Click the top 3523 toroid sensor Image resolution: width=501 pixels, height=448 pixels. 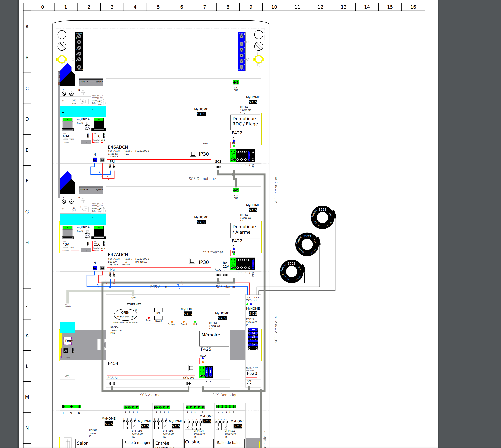[x=323, y=217]
